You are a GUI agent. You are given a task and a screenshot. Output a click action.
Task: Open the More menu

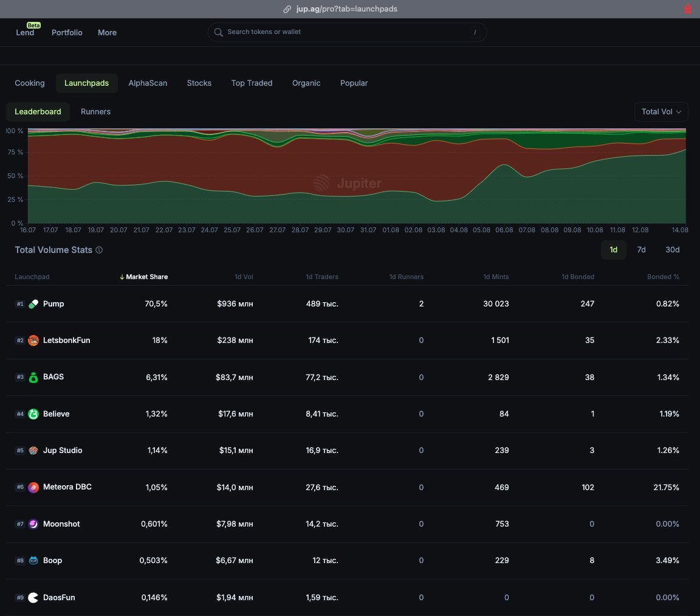[107, 33]
